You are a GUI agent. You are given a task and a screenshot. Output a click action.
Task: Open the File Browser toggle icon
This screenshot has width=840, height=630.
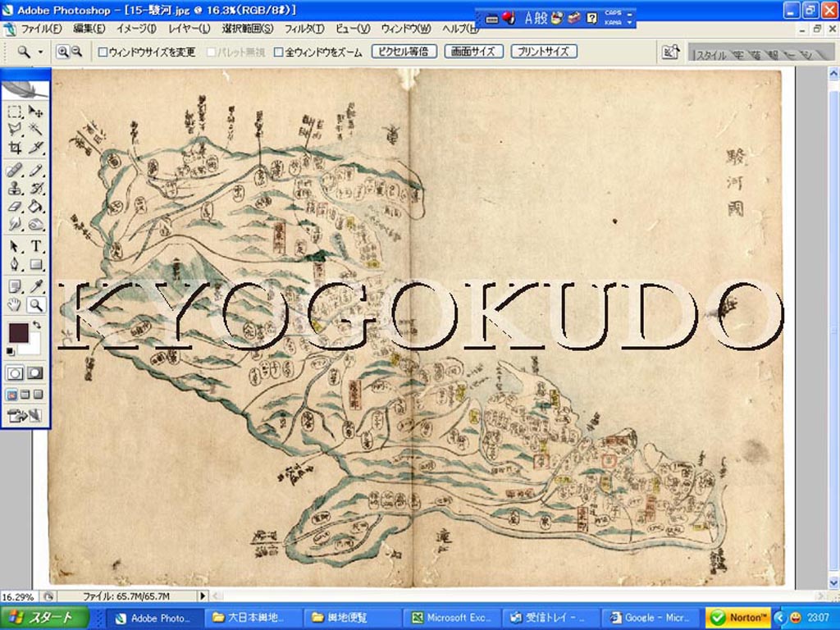(x=671, y=52)
